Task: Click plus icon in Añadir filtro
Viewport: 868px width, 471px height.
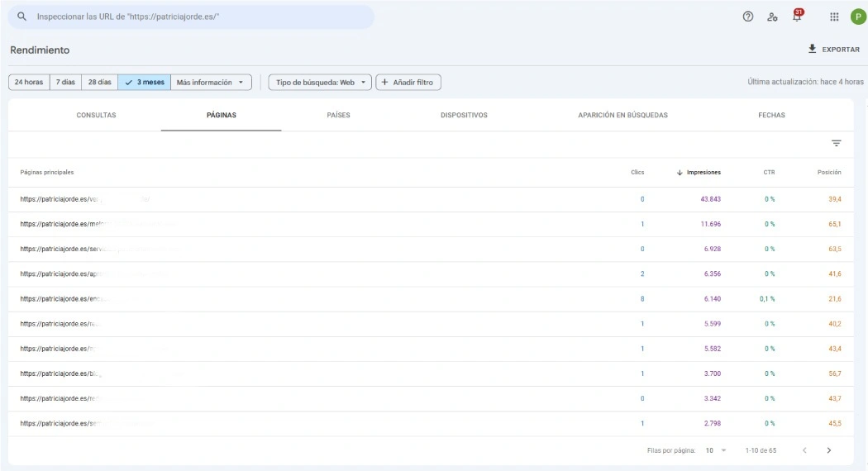Action: click(384, 82)
